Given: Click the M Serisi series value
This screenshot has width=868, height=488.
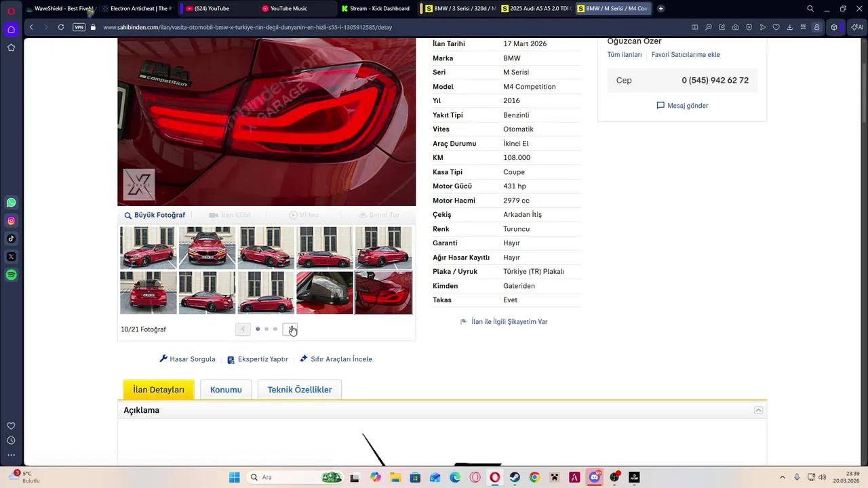Looking at the screenshot, I should pos(516,73).
